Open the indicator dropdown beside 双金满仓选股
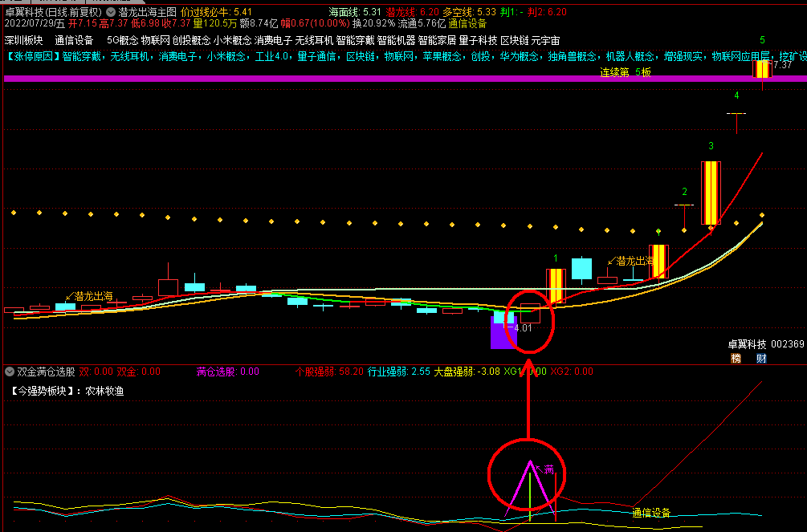Screen dimensions: 807x532 [x=10, y=372]
